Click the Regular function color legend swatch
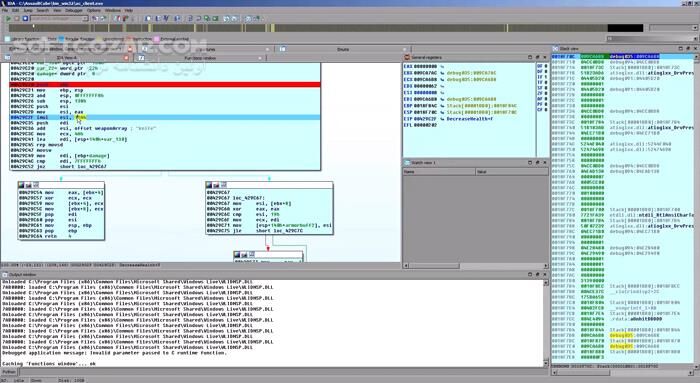 (61, 39)
